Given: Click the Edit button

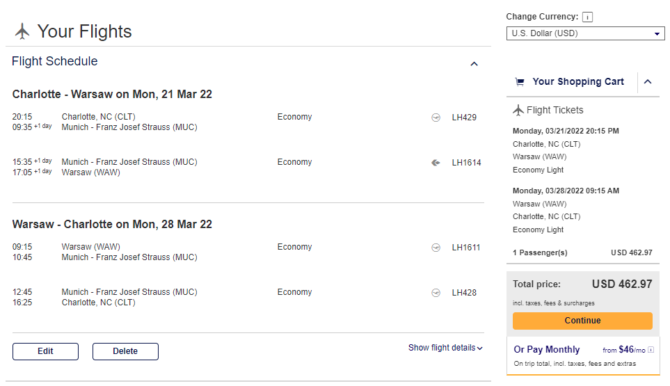Looking at the screenshot, I should coord(45,351).
